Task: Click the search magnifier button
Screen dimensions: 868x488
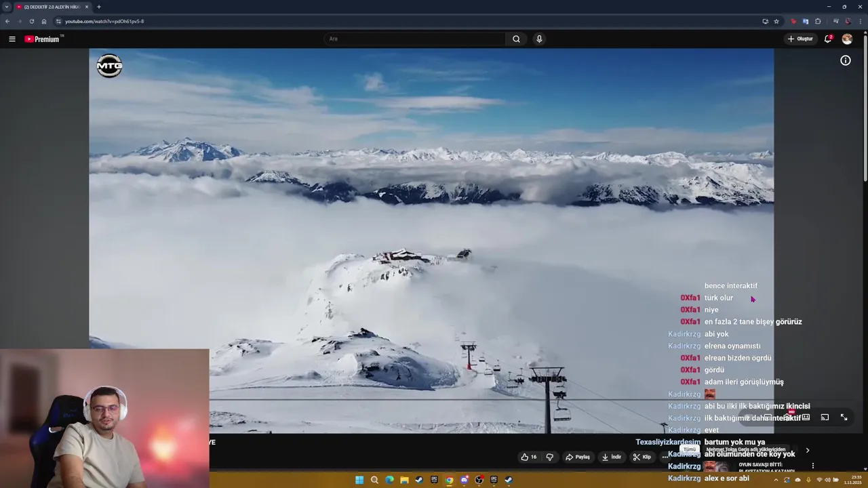Action: click(516, 39)
